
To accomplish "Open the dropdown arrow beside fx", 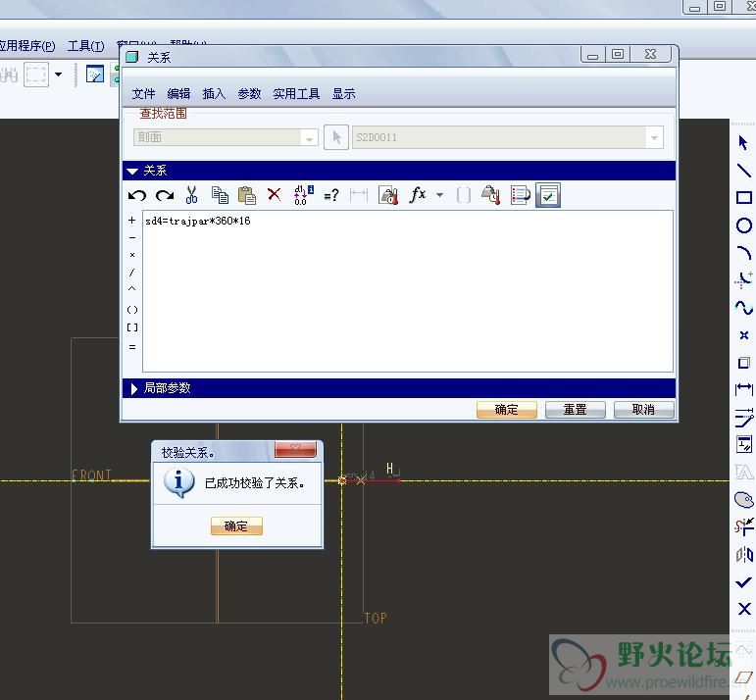I will point(439,195).
